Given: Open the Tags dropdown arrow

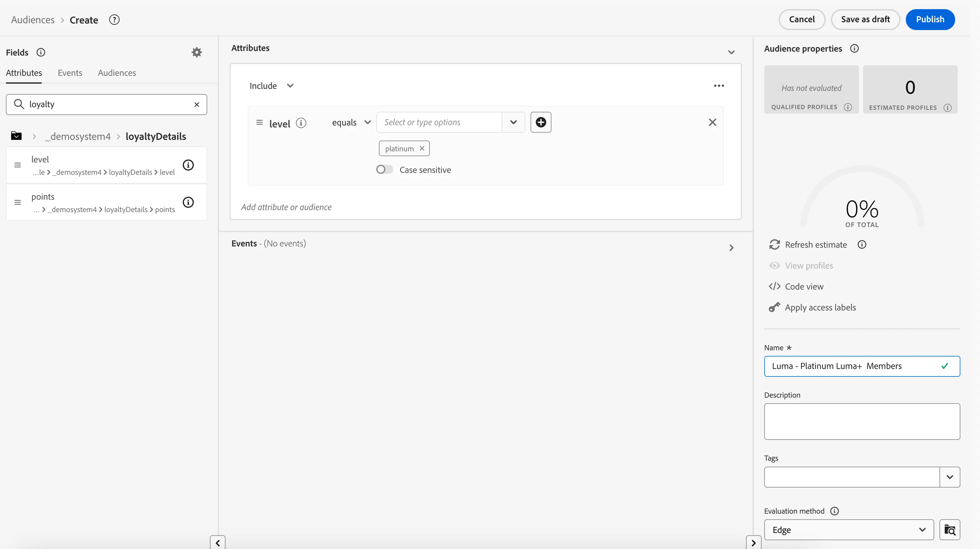Looking at the screenshot, I should click(x=950, y=477).
